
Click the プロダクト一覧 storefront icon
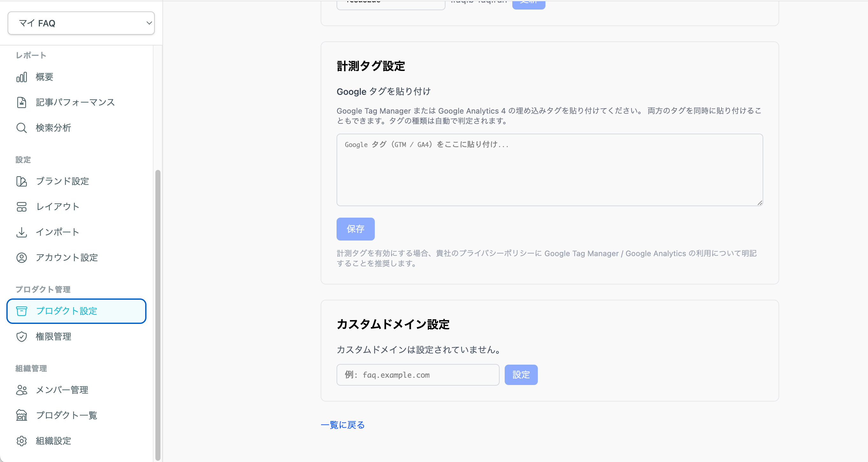click(x=22, y=416)
